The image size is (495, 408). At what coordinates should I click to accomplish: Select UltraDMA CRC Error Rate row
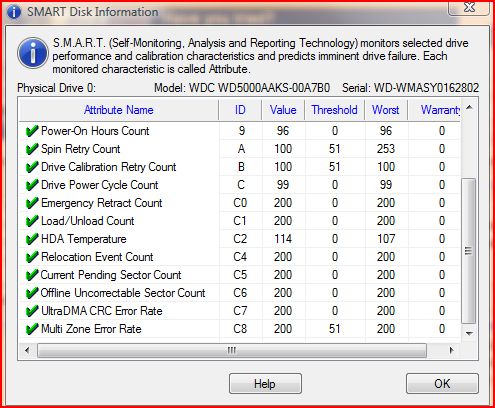pyautogui.click(x=240, y=311)
